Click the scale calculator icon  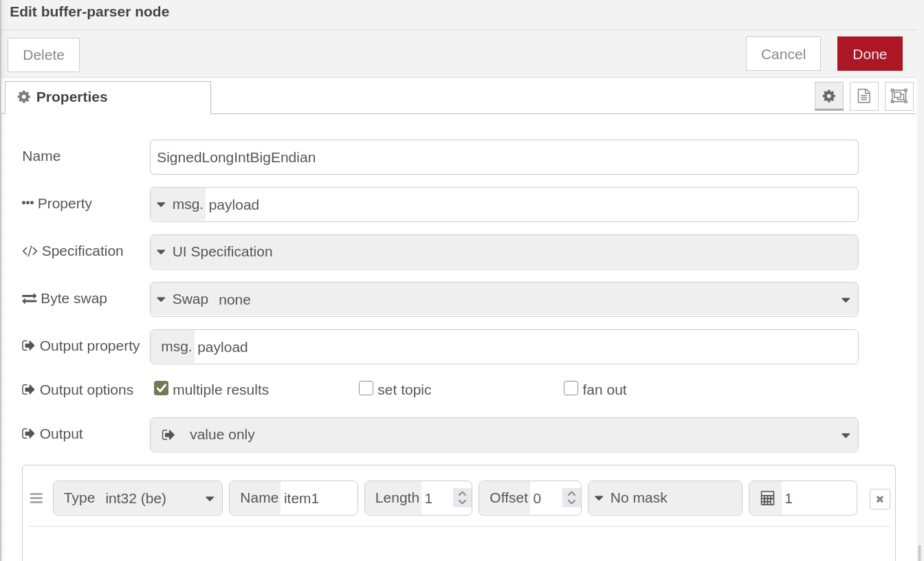click(767, 498)
